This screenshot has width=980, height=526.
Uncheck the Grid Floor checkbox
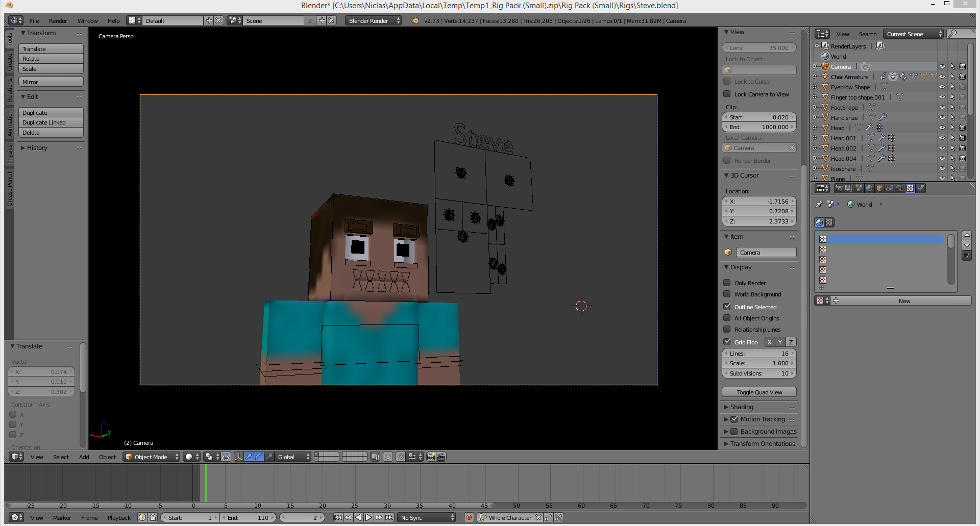coord(727,342)
